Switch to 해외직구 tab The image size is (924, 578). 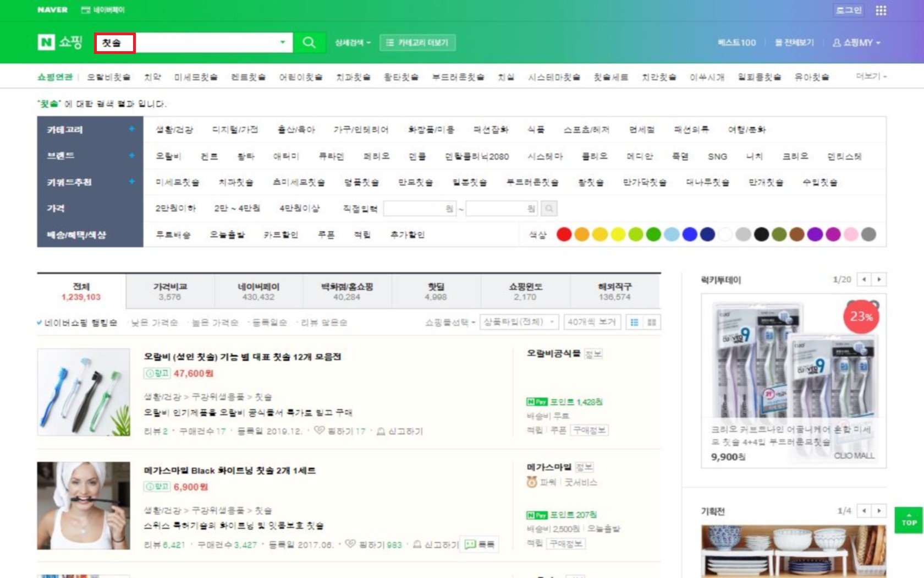615,291
